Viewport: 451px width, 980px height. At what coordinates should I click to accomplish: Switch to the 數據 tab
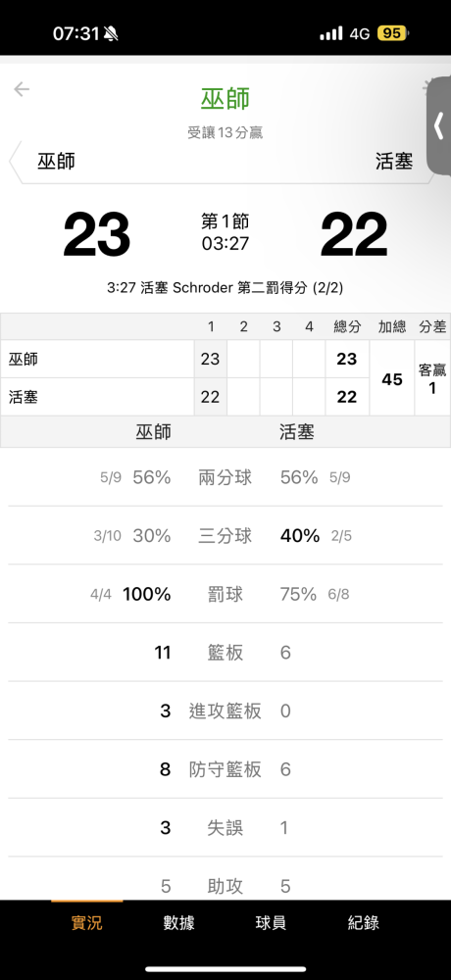pos(178,922)
